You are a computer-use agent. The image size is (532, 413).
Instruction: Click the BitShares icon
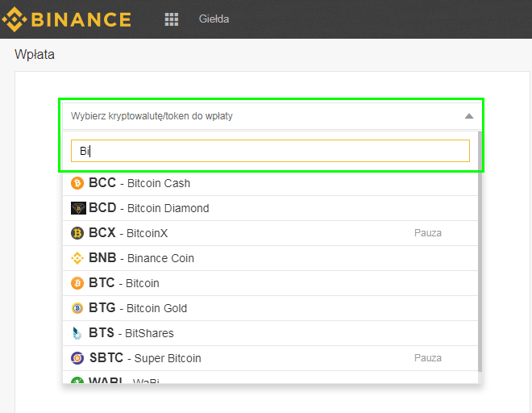pyautogui.click(x=77, y=333)
